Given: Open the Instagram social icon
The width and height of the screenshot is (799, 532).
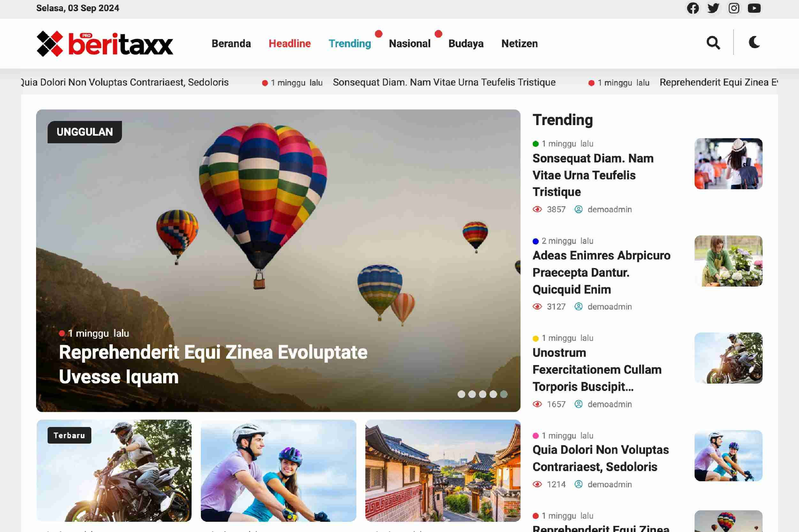Looking at the screenshot, I should click(734, 8).
